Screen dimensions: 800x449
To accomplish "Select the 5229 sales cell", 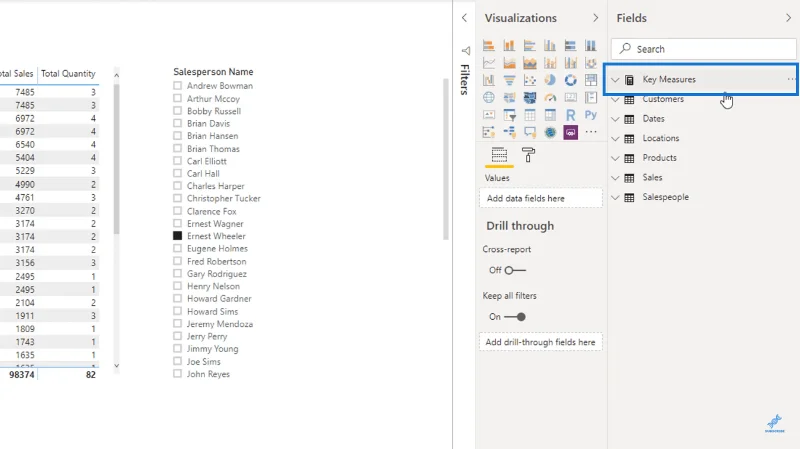I will (25, 170).
